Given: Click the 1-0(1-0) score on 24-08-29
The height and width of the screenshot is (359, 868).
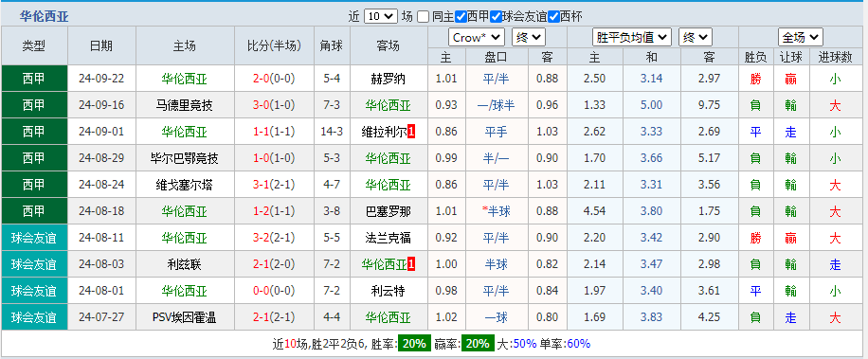Looking at the screenshot, I should click(x=274, y=159).
